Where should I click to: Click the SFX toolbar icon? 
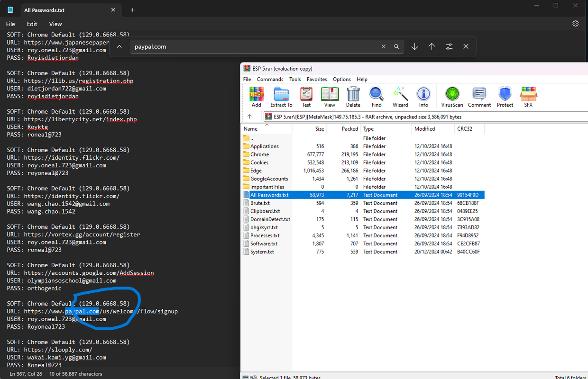click(528, 97)
